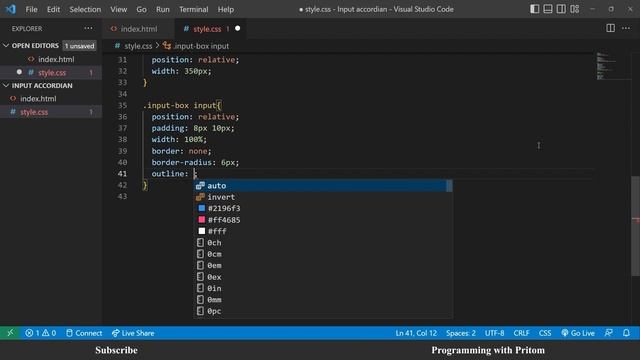Open Terminal menu
Screen dimensions: 640x360
(193, 9)
